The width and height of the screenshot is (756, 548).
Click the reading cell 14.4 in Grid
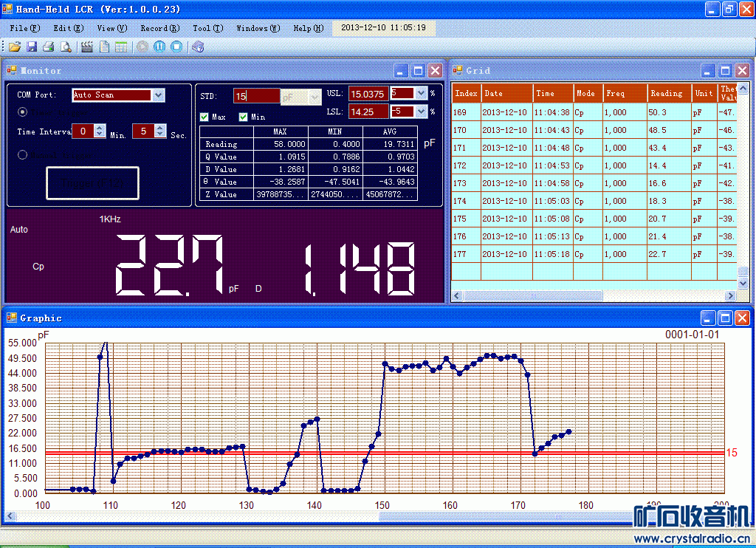click(x=669, y=165)
